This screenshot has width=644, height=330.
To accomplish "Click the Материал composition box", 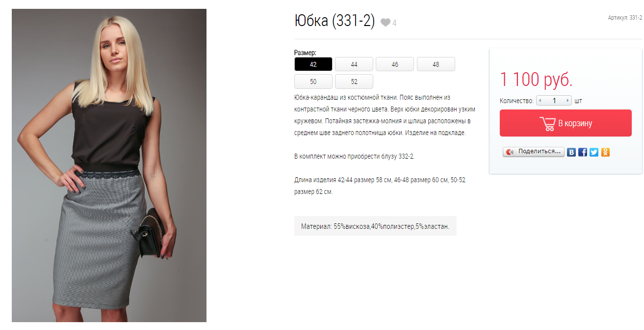I will click(375, 226).
